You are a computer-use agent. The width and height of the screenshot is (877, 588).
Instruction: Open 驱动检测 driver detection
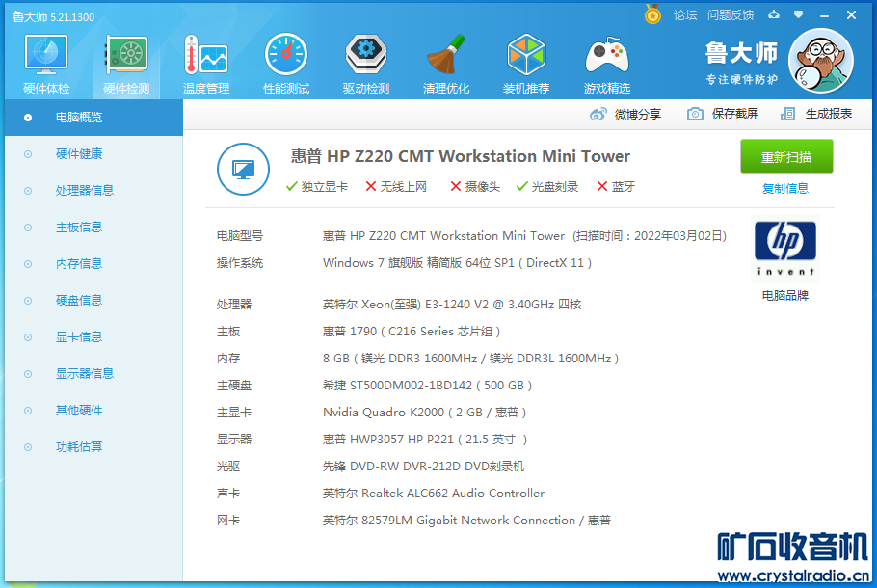tap(366, 65)
